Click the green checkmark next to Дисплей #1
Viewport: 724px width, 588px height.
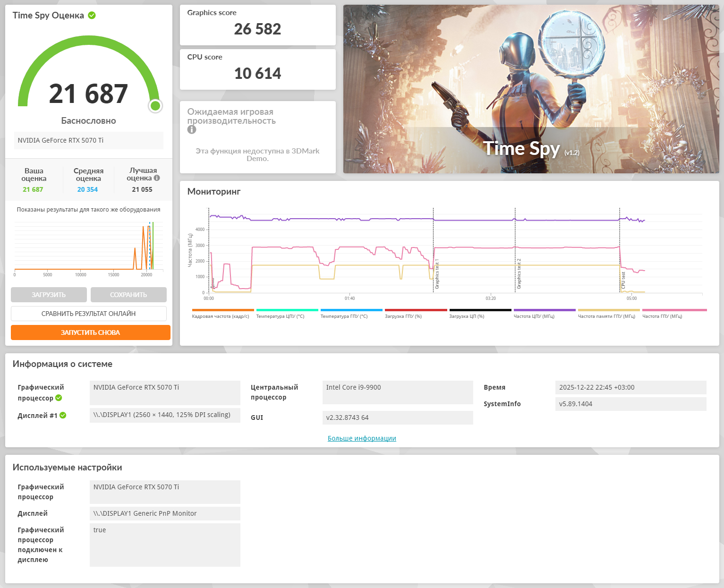[x=63, y=415]
